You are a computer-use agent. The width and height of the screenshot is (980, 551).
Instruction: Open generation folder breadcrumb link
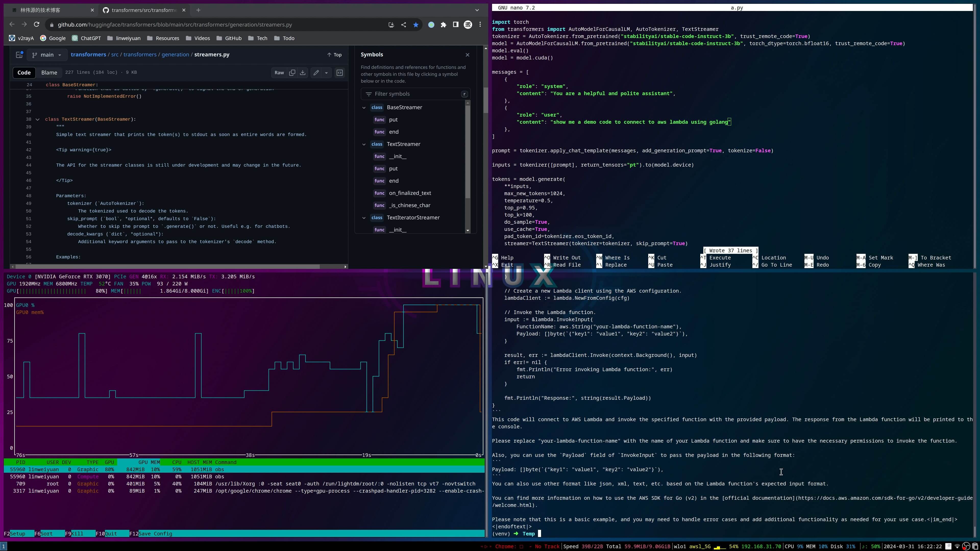[175, 55]
